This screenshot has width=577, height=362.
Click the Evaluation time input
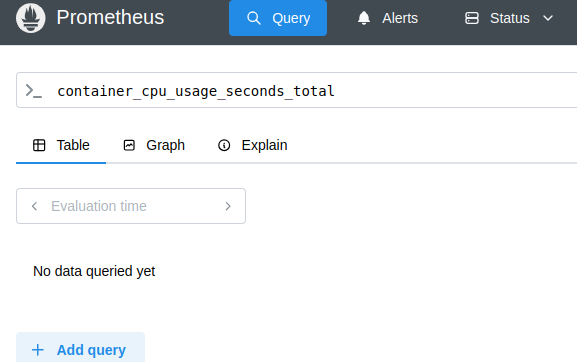[131, 206]
